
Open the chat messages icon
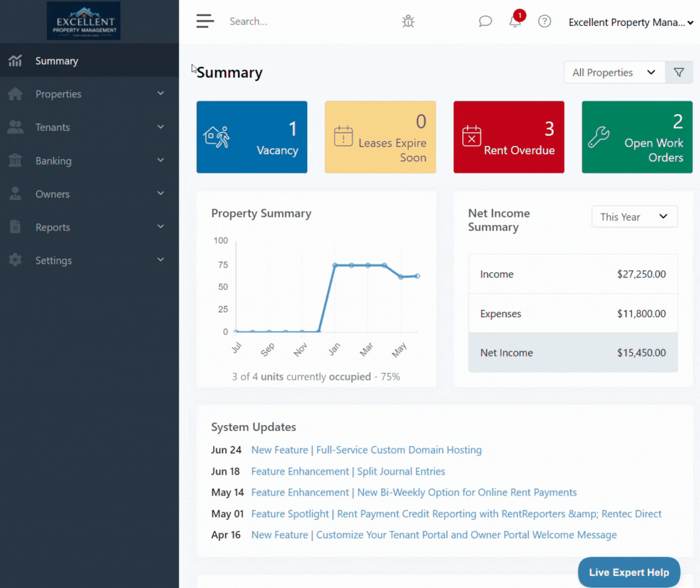(485, 21)
